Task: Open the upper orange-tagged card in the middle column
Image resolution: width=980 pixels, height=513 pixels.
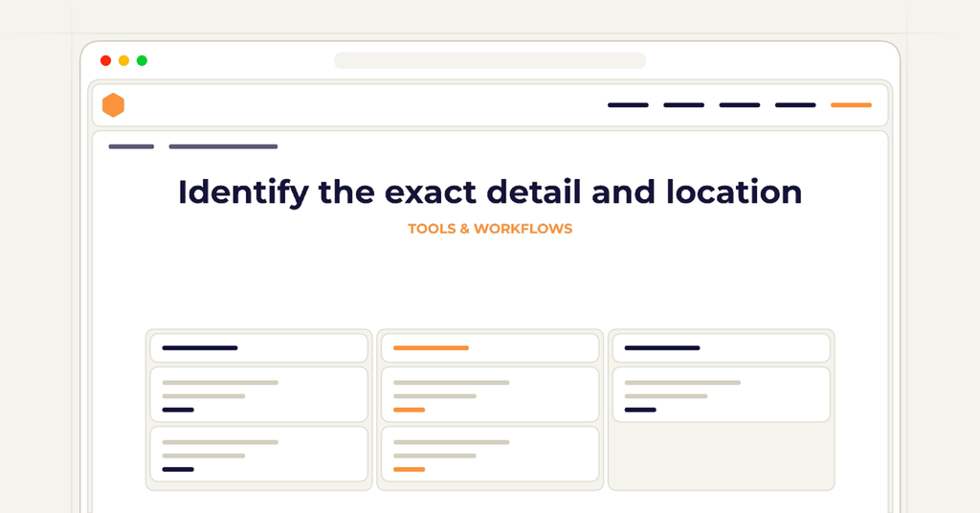Action: [x=490, y=394]
